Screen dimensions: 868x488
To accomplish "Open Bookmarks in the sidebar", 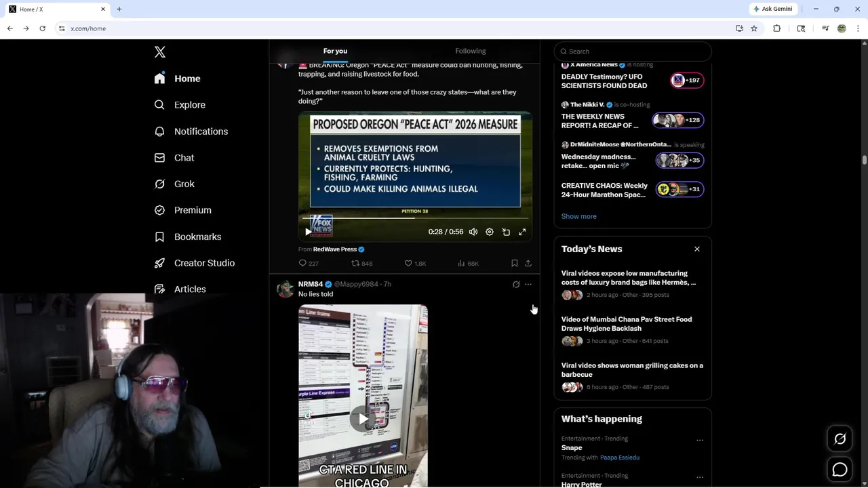I will click(x=187, y=237).
